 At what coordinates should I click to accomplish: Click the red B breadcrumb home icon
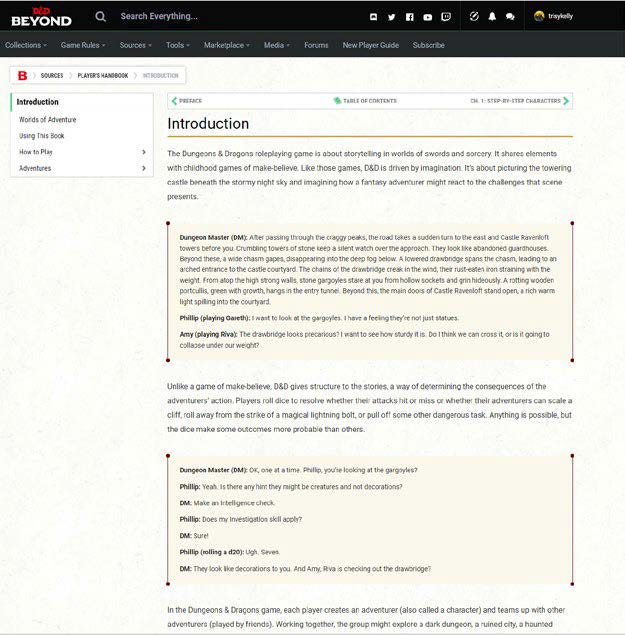click(x=22, y=75)
